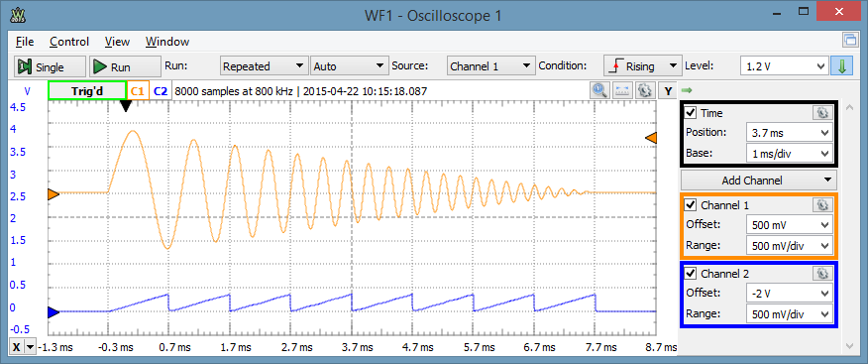Select the C1 channel tab
The height and width of the screenshot is (364, 868).
(138, 91)
